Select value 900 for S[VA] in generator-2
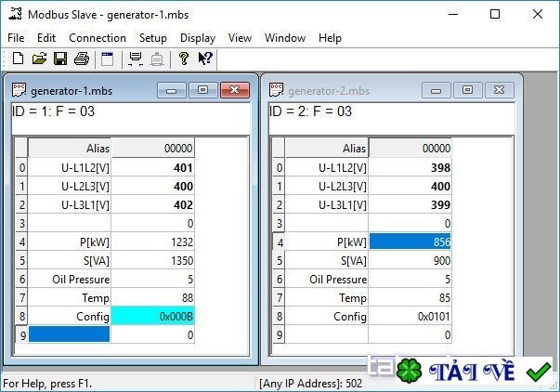The height and width of the screenshot is (392, 560). tap(410, 260)
